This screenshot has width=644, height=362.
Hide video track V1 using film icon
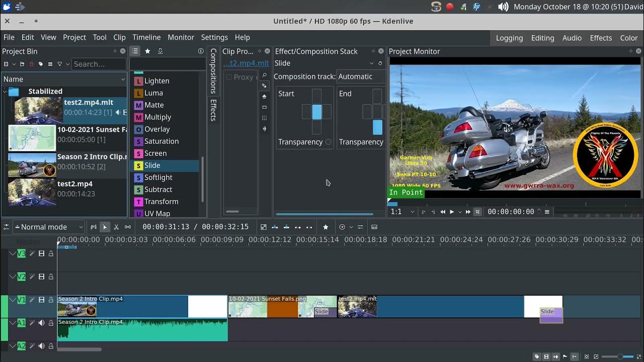41,300
